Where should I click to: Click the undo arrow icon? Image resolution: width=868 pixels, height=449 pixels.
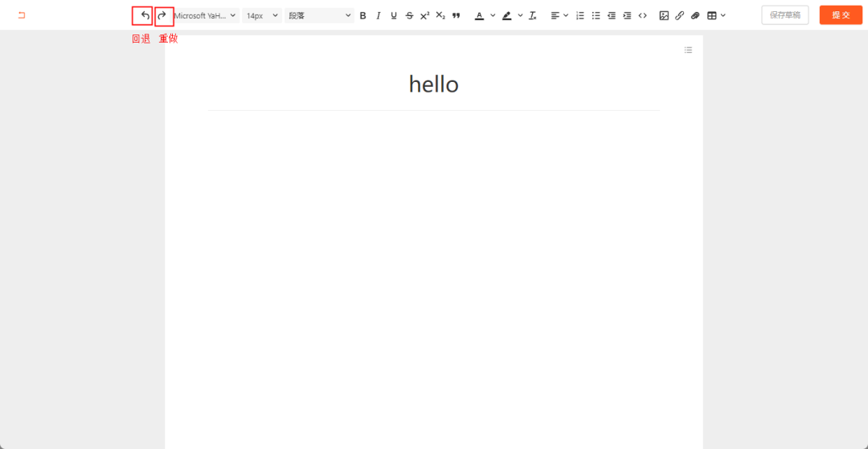pos(145,15)
